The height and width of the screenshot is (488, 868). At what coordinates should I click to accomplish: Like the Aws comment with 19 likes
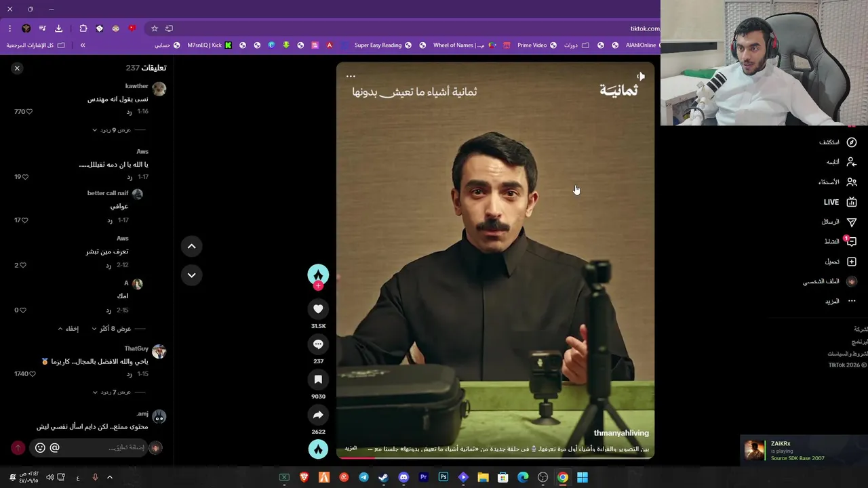pyautogui.click(x=25, y=177)
